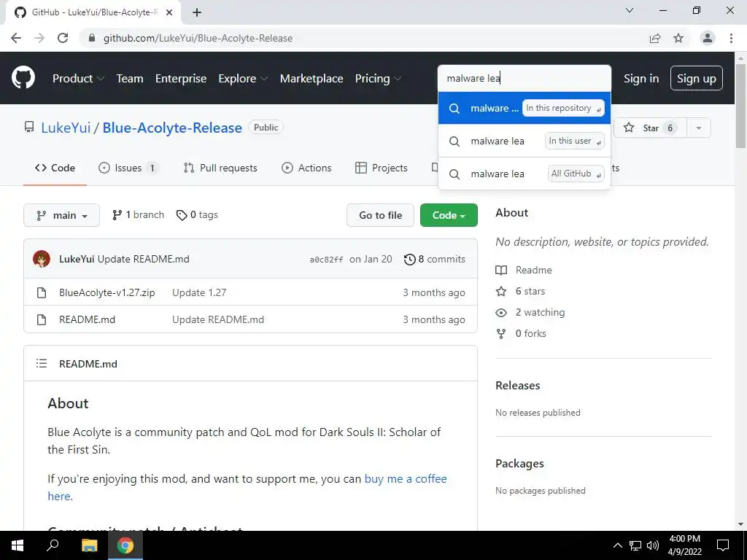
Task: Open the dropdown arrow beside the Star button
Action: coord(698,128)
